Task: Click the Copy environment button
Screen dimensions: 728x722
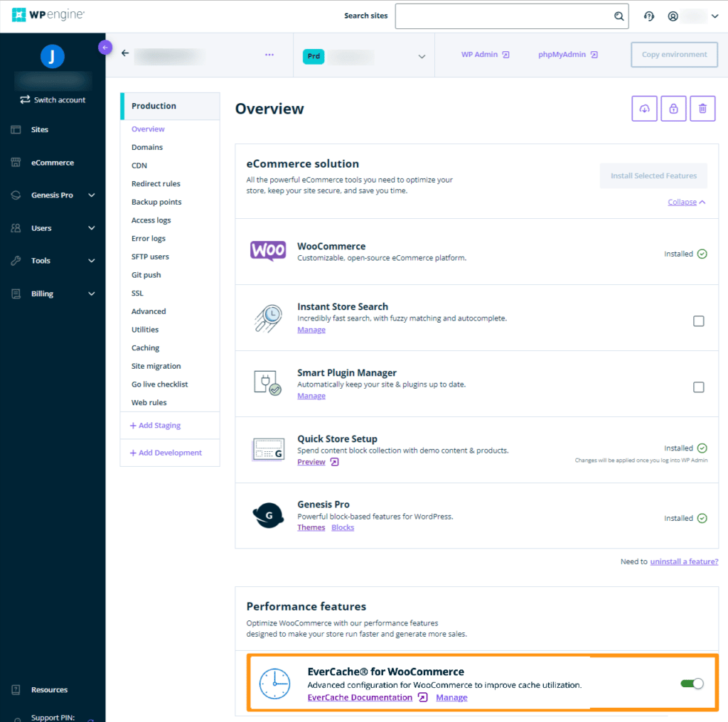Action: [674, 55]
